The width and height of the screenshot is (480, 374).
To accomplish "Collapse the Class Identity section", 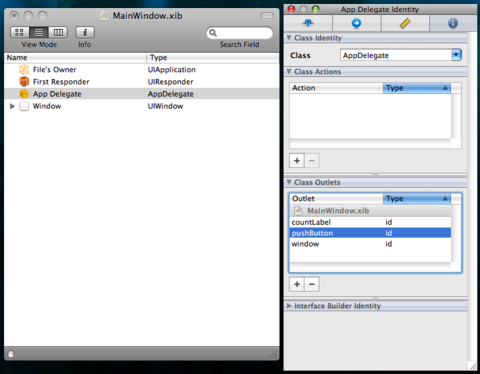I will pyautogui.click(x=289, y=38).
